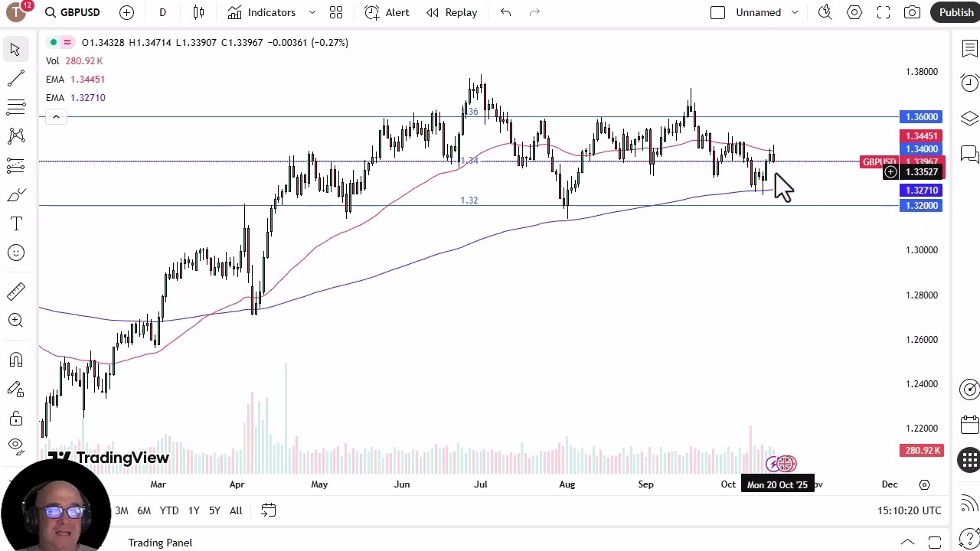Click the layout square checkbox beside Unnamed
Screen dimensions: 980x551
[717, 12]
